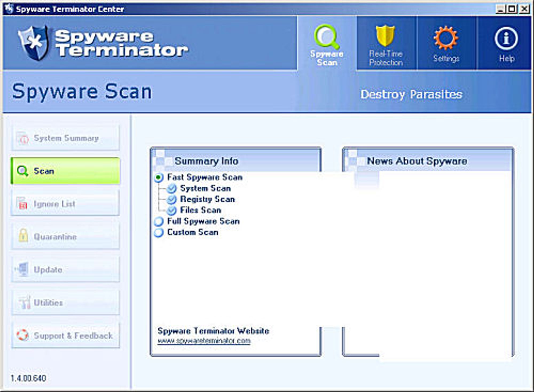Minimize the Spyware Terminator Center window
The height and width of the screenshot is (392, 534).
(x=500, y=9)
